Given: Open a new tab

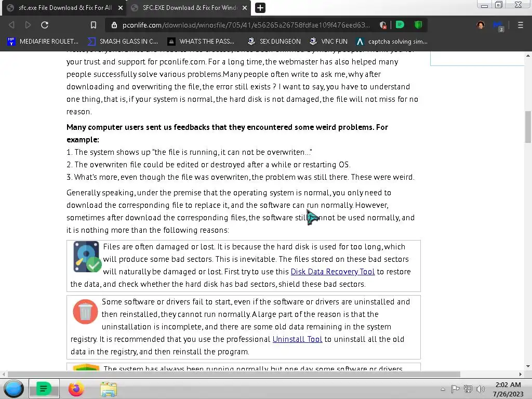Looking at the screenshot, I should pos(260,8).
